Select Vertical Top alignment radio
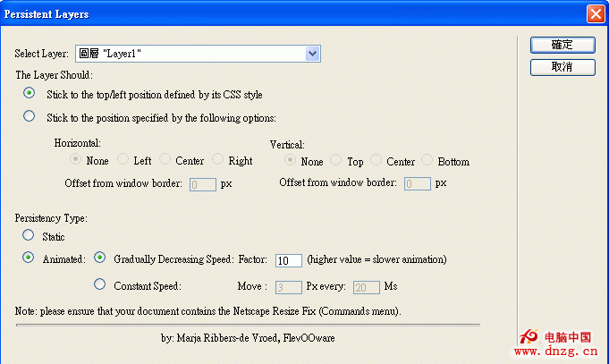 point(336,160)
